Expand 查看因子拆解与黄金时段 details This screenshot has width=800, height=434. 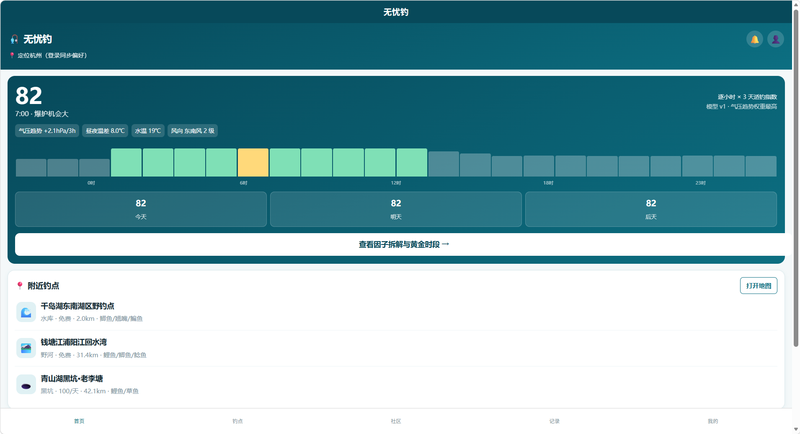click(404, 244)
